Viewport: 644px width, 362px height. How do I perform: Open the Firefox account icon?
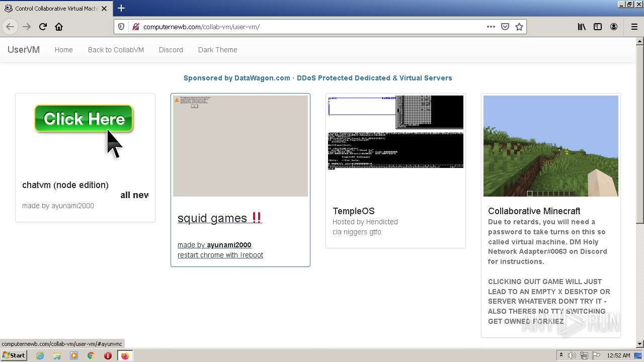pos(614,27)
